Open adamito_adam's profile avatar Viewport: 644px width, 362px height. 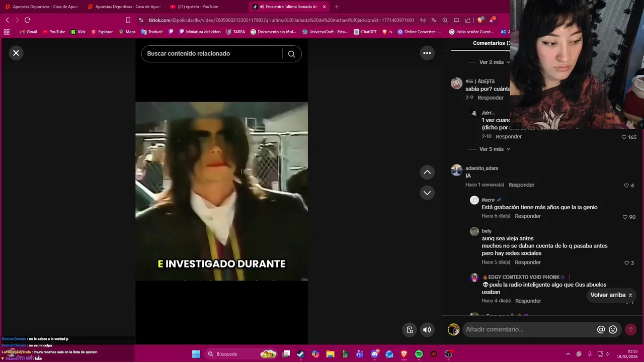(x=456, y=170)
